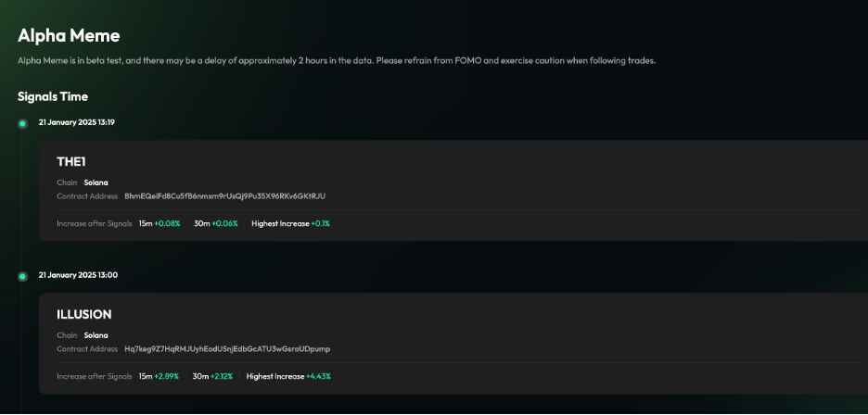Click the 15m +2.89% increase on ILLUSION
Image resolution: width=868 pixels, height=415 pixels.
point(160,376)
